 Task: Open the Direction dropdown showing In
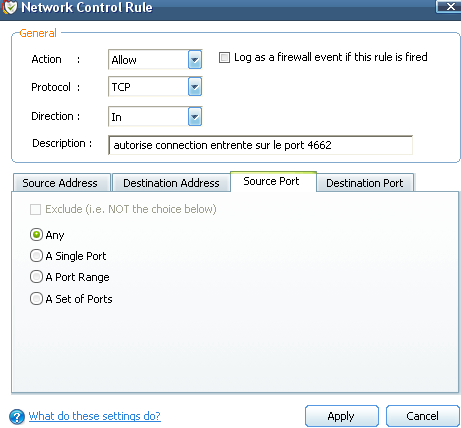[195, 116]
